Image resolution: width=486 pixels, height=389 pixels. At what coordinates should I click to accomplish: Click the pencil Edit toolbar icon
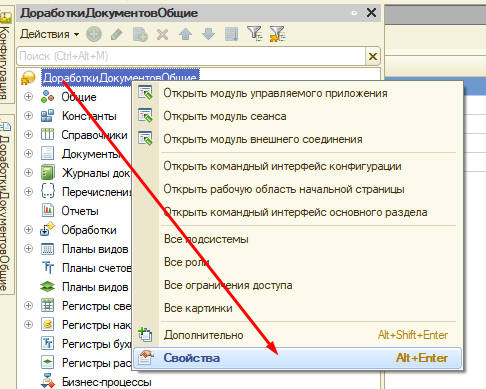tap(116, 34)
